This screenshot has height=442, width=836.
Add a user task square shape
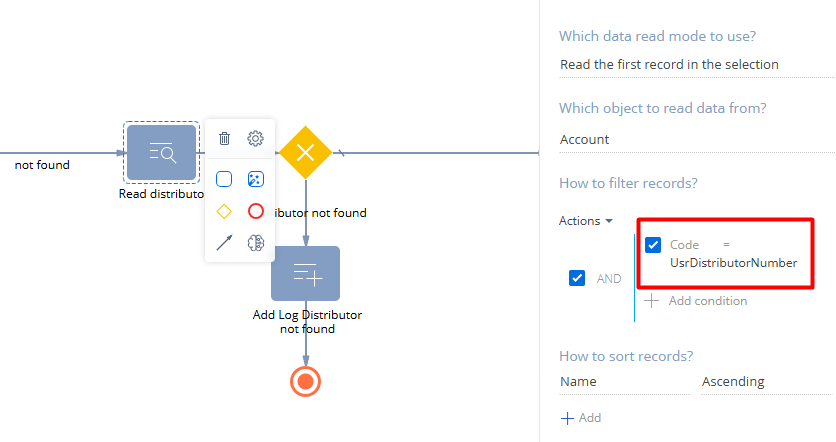225,179
